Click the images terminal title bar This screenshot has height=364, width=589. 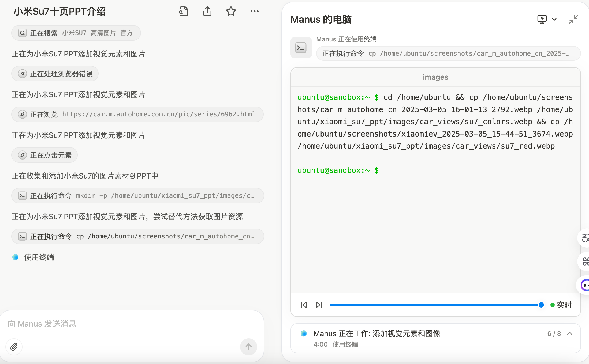pos(435,77)
